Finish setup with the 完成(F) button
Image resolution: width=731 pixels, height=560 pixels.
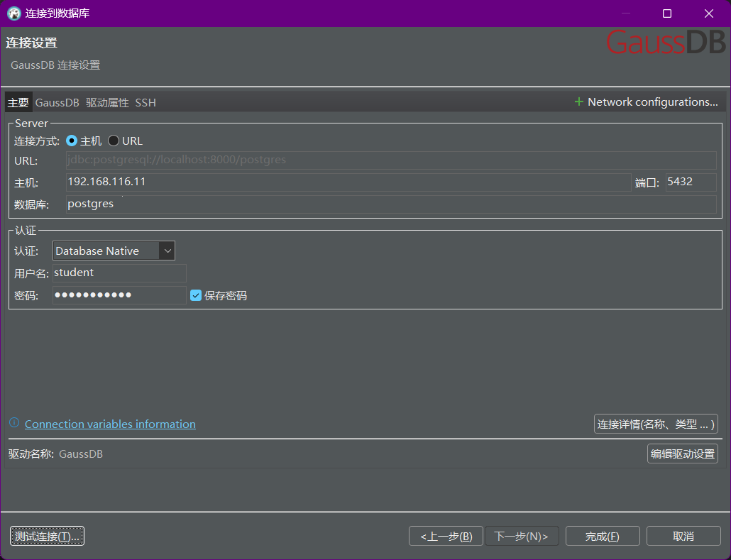coord(603,536)
